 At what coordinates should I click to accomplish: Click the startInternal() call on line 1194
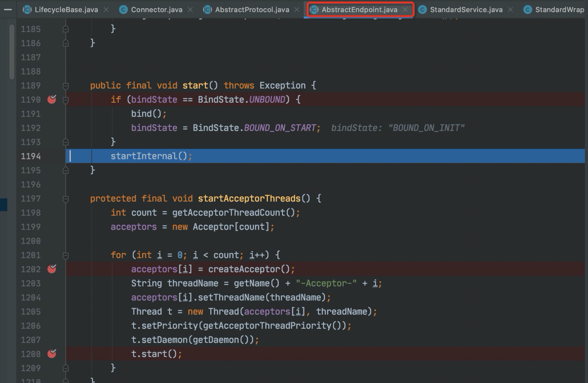click(149, 156)
